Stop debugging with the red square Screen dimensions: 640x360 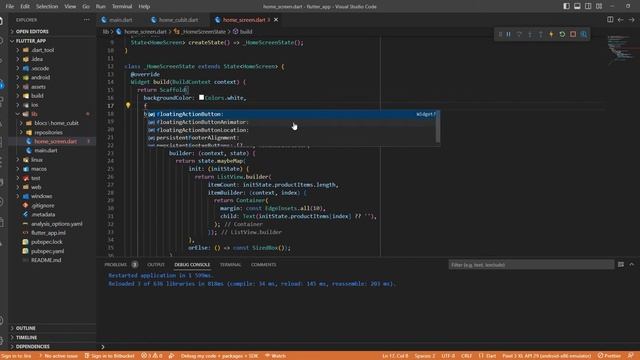click(x=573, y=34)
